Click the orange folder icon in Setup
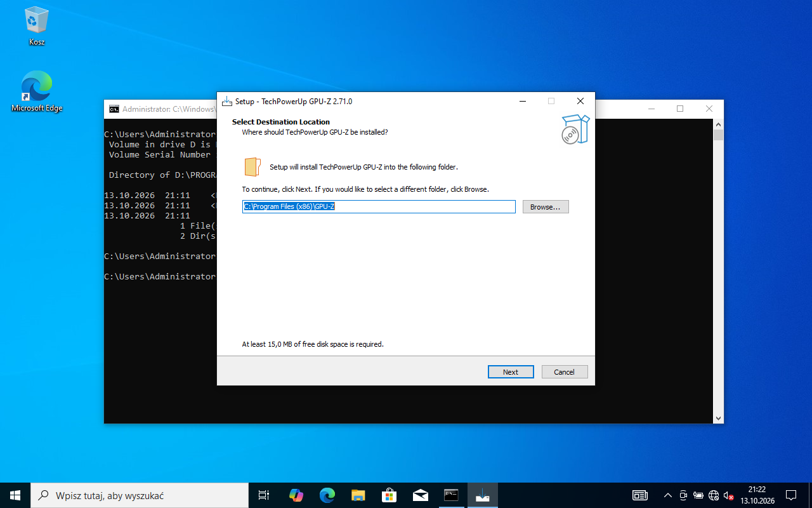Image resolution: width=812 pixels, height=508 pixels. coord(252,167)
